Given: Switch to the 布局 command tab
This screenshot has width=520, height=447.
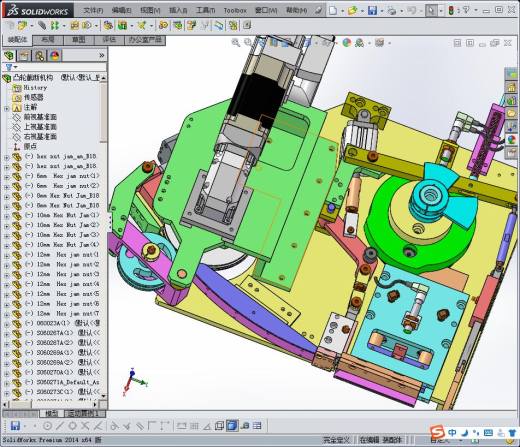Looking at the screenshot, I should 48,40.
